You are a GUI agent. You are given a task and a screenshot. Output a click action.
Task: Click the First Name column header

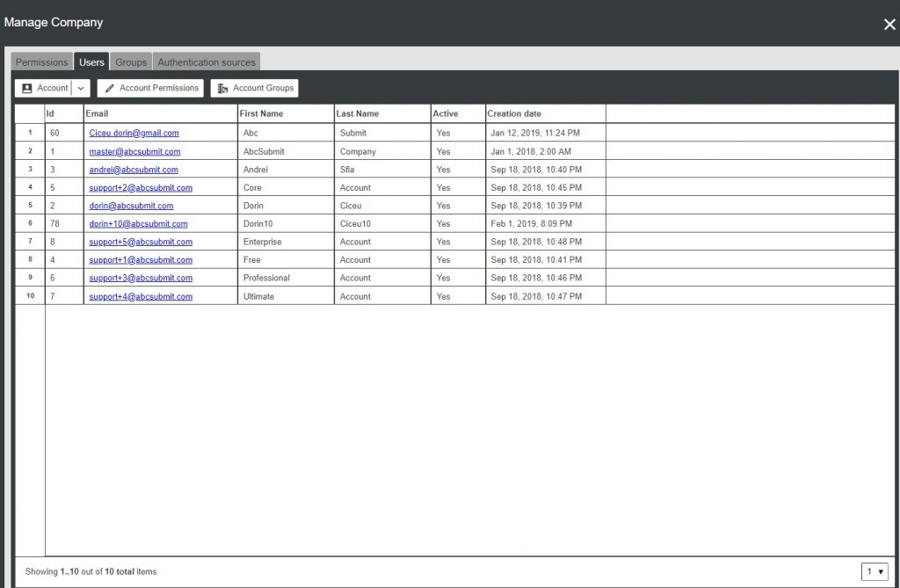[261, 114]
